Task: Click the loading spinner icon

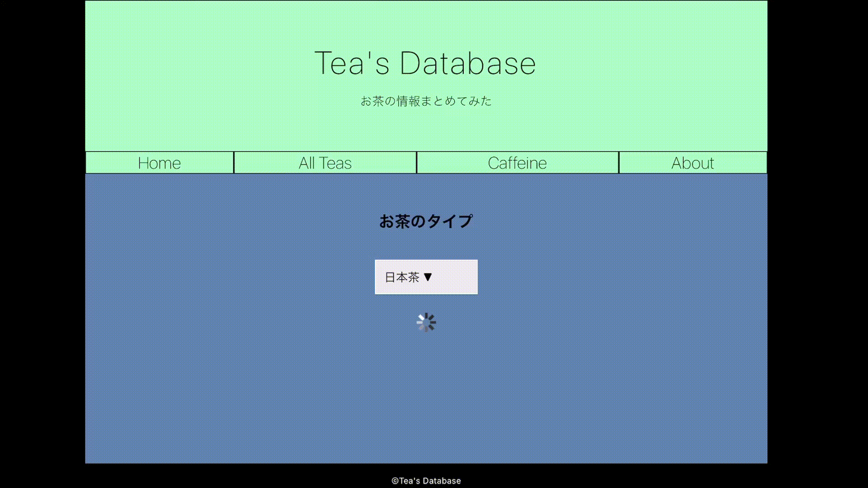Action: (426, 323)
